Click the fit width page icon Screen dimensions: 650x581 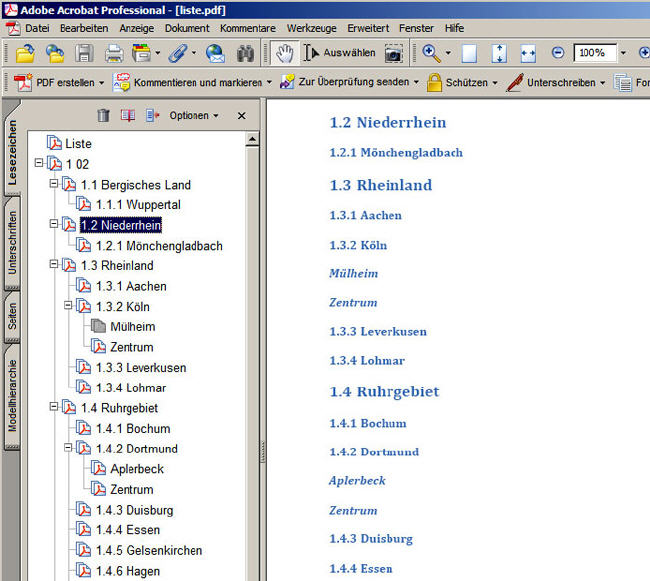(528, 53)
